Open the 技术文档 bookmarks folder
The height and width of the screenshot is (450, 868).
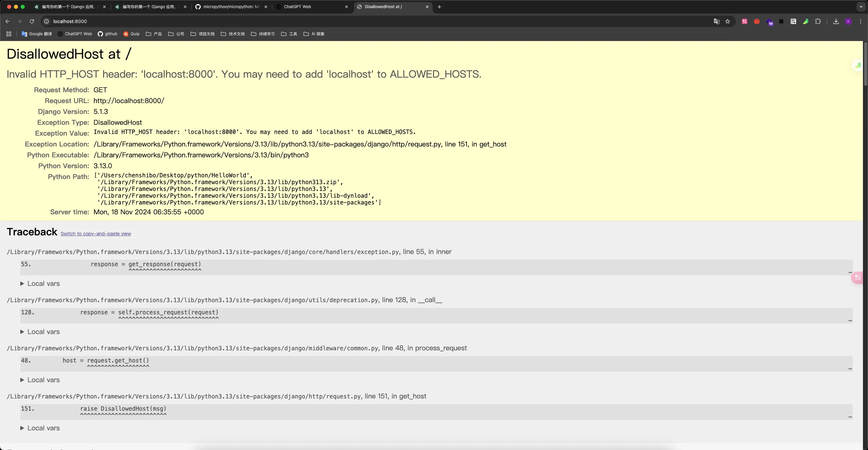[233, 34]
